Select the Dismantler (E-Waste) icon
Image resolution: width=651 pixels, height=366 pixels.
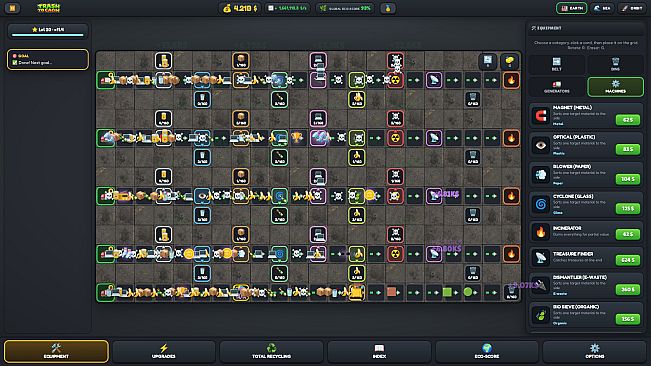[541, 285]
